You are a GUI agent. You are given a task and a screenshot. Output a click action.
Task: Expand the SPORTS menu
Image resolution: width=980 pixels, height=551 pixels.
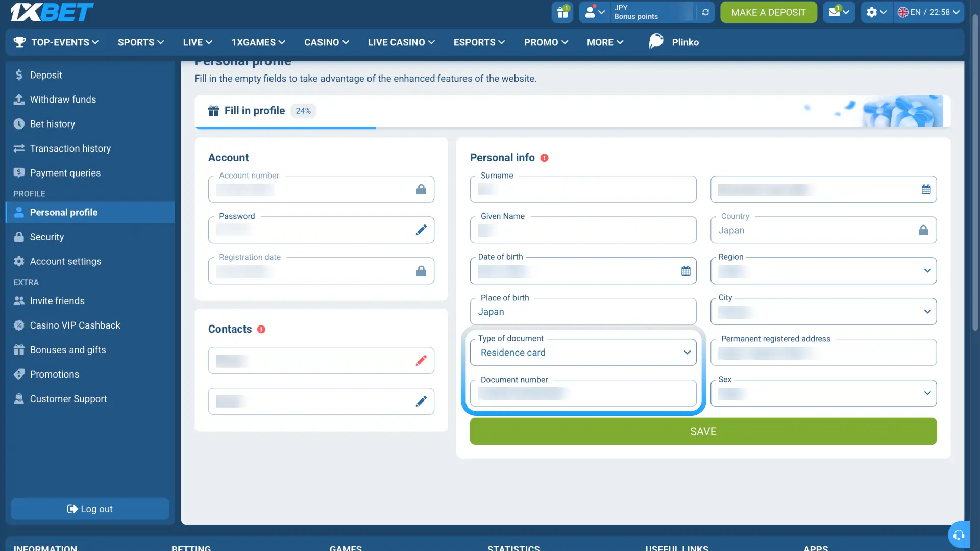pyautogui.click(x=141, y=42)
